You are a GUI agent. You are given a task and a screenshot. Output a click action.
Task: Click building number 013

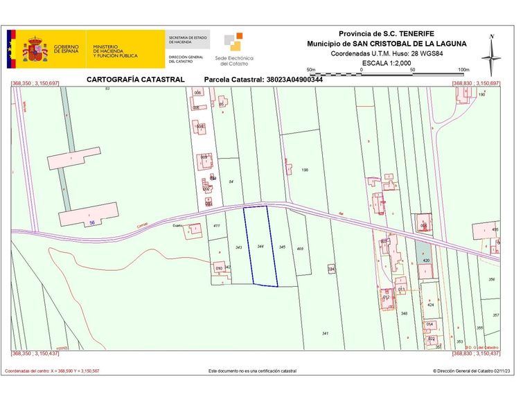401,290
